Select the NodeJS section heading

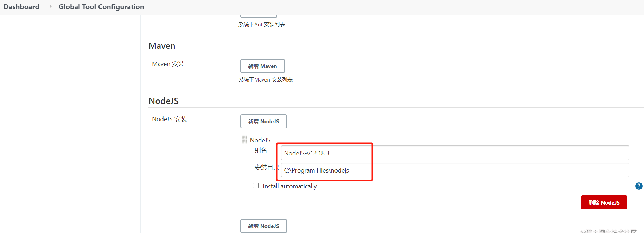tap(164, 101)
